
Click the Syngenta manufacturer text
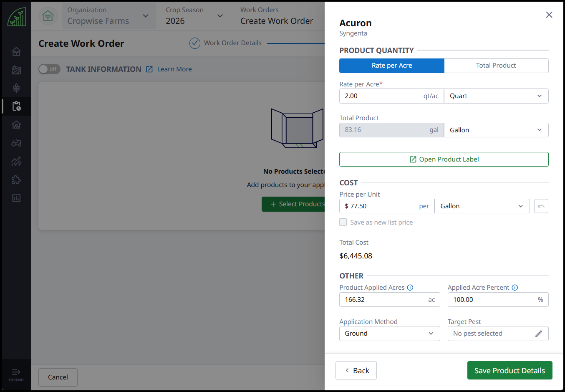click(x=353, y=33)
